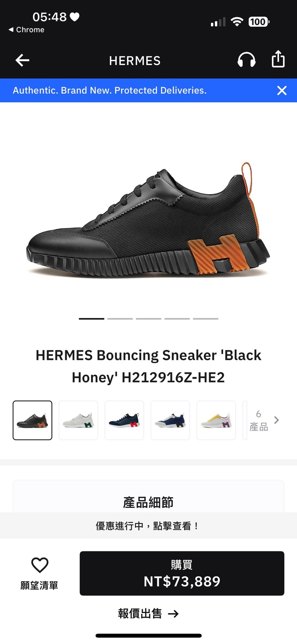The height and width of the screenshot is (644, 297).
Task: Add to wishlist via heart icon
Action: coord(40,565)
